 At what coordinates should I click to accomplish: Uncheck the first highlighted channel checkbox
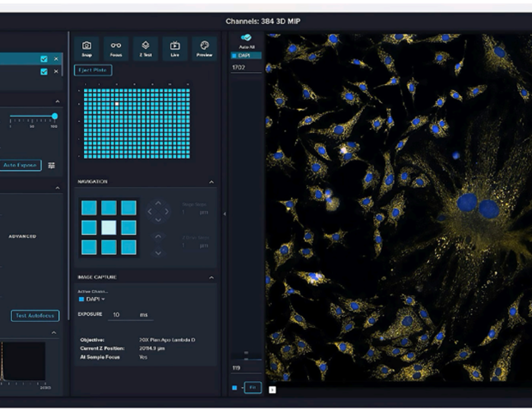click(44, 59)
